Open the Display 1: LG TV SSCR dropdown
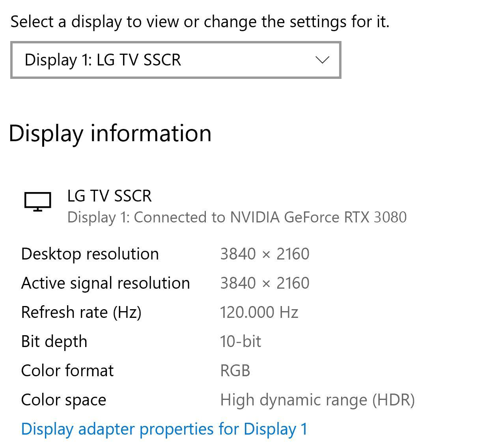The height and width of the screenshot is (448, 500). [x=175, y=60]
